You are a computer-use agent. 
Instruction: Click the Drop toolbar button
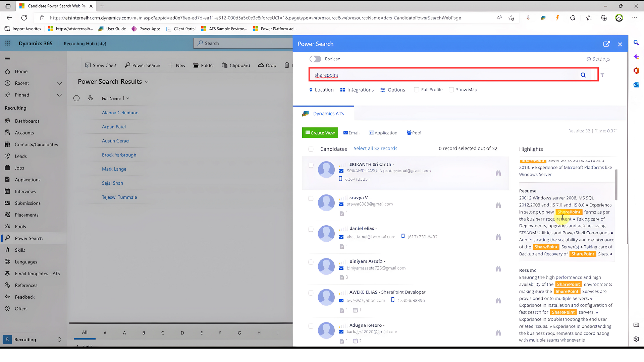(x=267, y=65)
